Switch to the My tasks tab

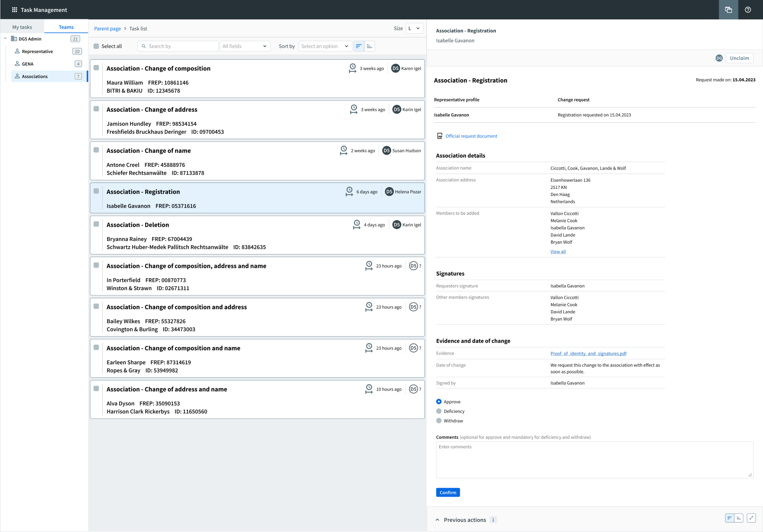click(22, 27)
